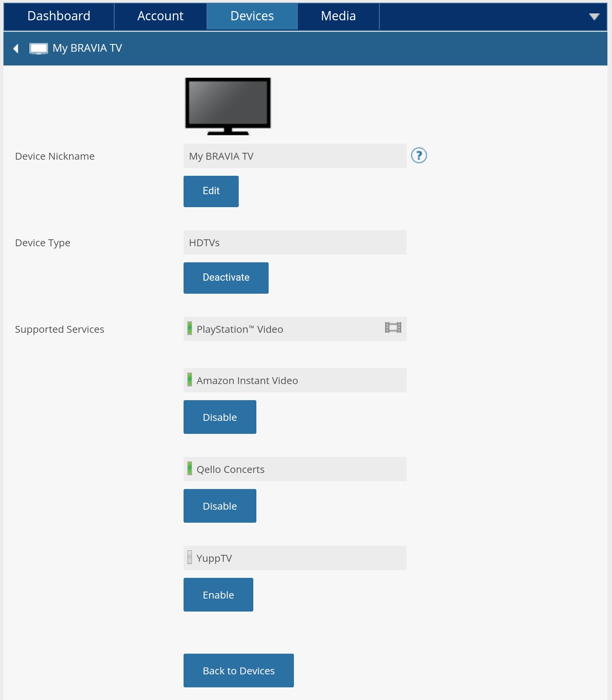This screenshot has height=700, width=612.
Task: Enable the YuppTV service
Action: (x=218, y=595)
